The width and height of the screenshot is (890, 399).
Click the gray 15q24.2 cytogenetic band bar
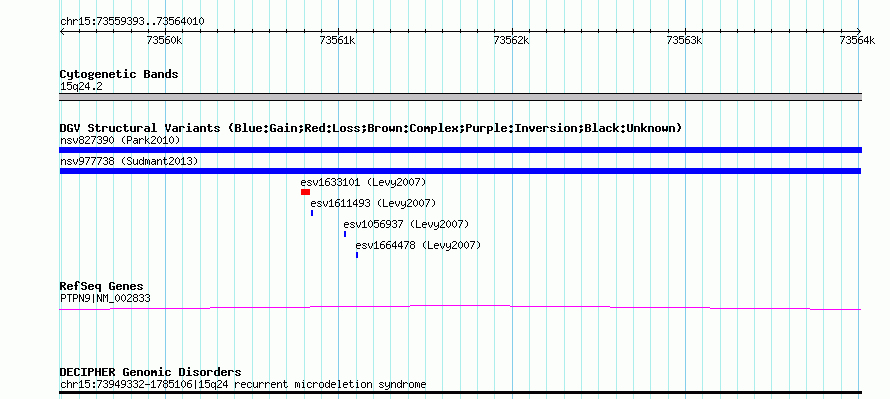pyautogui.click(x=460, y=97)
